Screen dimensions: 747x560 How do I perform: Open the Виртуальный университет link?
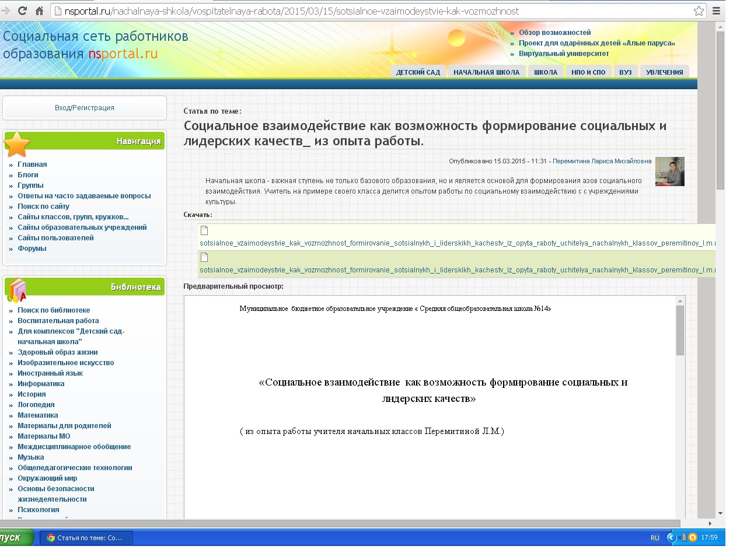[564, 54]
